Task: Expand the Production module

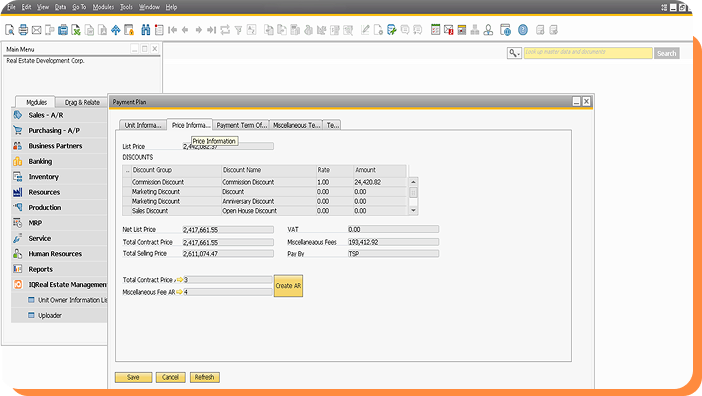Action: [59, 208]
